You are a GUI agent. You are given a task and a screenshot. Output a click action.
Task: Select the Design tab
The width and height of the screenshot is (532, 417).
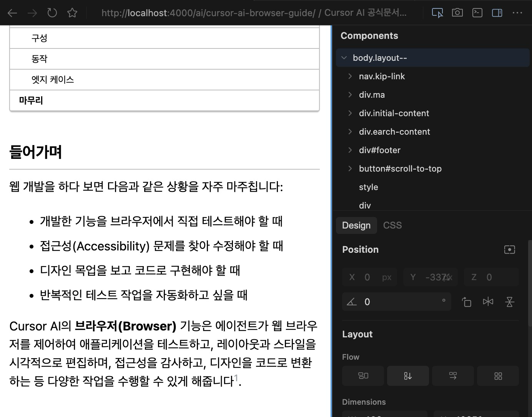click(356, 225)
